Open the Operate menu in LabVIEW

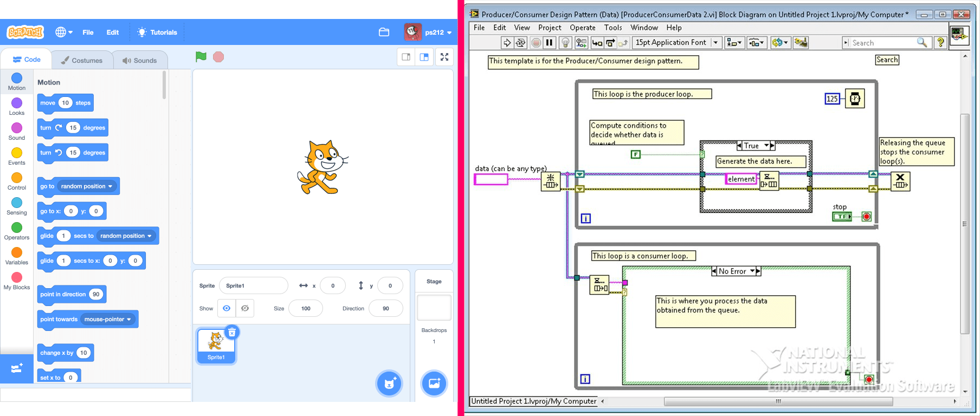point(582,28)
